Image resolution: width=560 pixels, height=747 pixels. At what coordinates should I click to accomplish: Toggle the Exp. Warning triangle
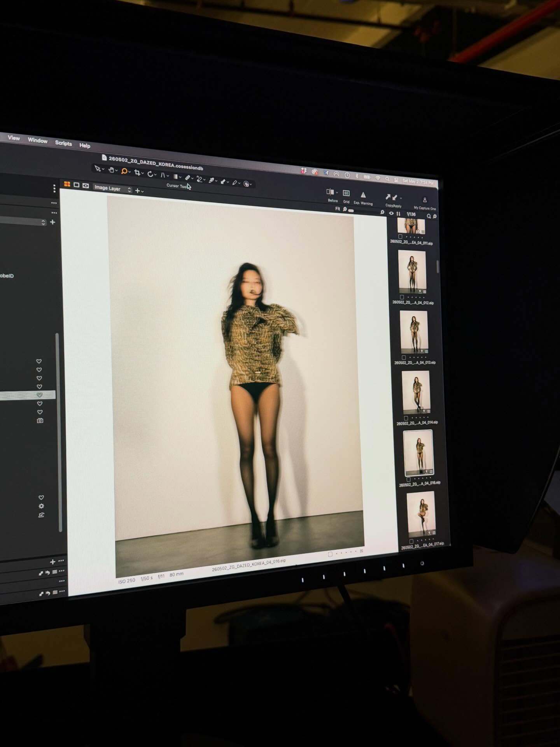point(363,195)
